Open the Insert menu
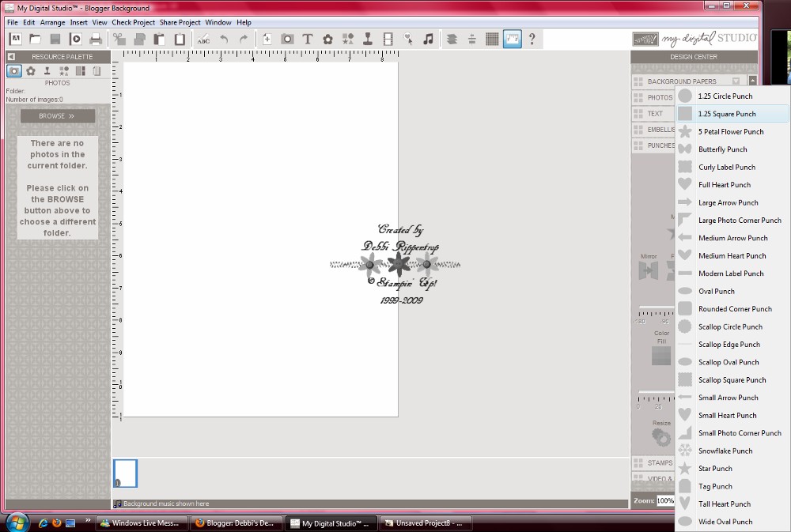 78,22
